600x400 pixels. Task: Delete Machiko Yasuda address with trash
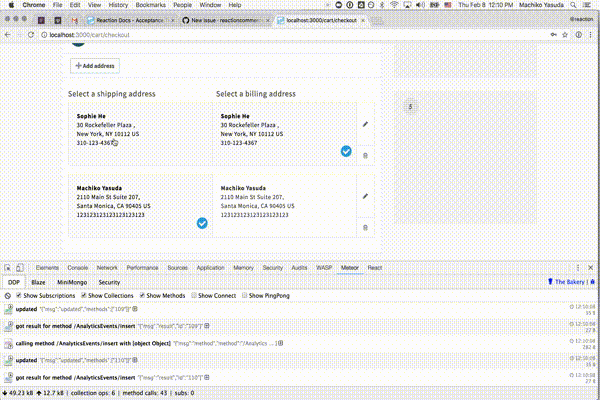tap(365, 228)
